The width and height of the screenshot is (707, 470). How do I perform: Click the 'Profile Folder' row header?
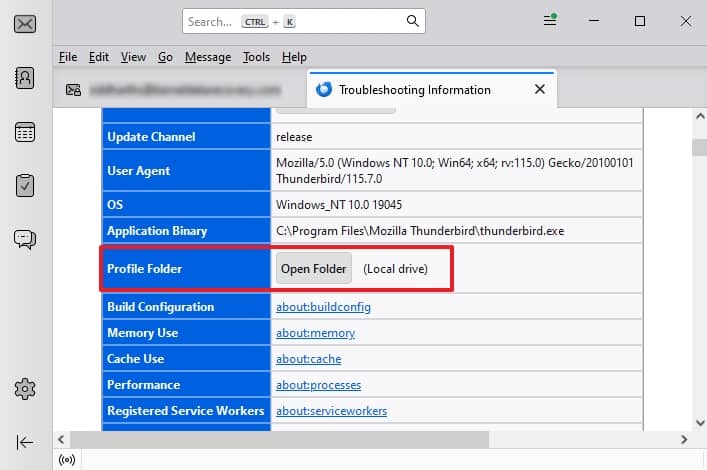tap(186, 269)
